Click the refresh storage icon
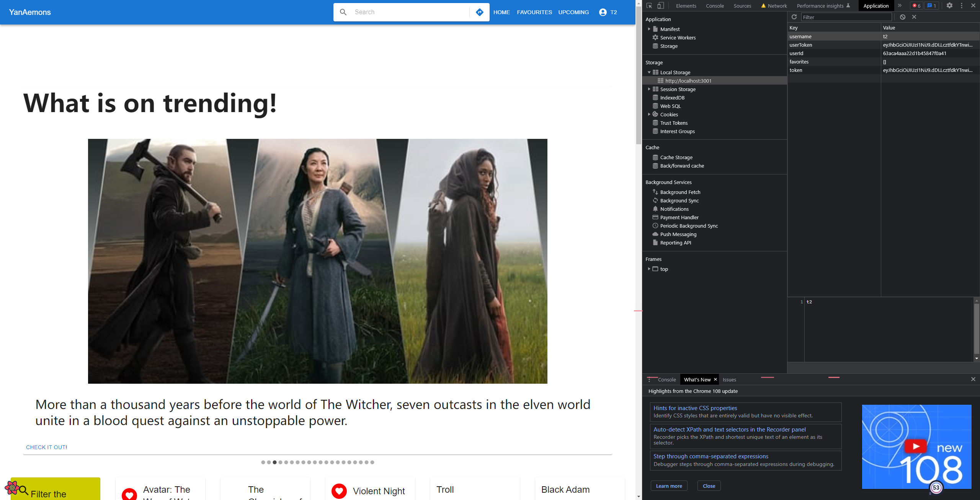The image size is (980, 500). click(794, 17)
